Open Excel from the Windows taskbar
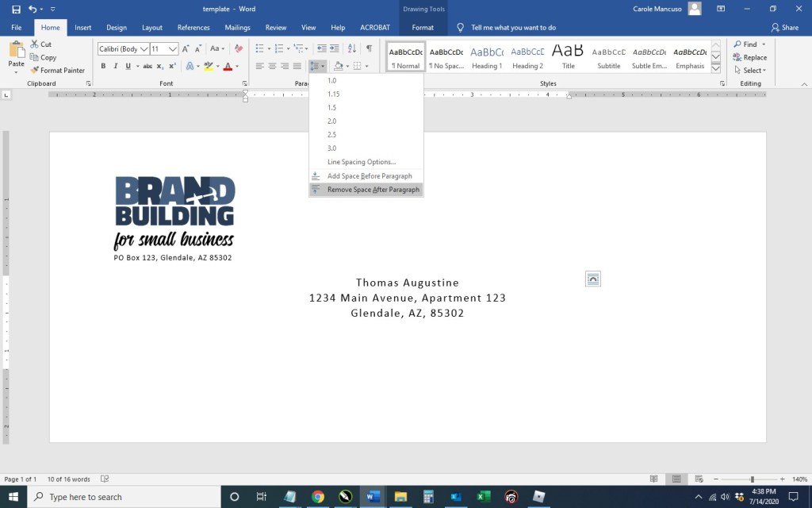 [483, 497]
